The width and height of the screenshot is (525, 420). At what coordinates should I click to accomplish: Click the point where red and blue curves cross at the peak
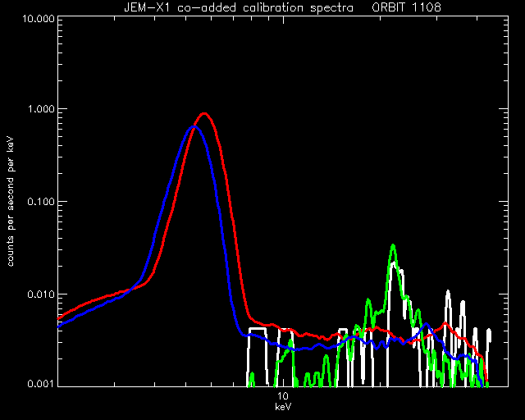195,128
